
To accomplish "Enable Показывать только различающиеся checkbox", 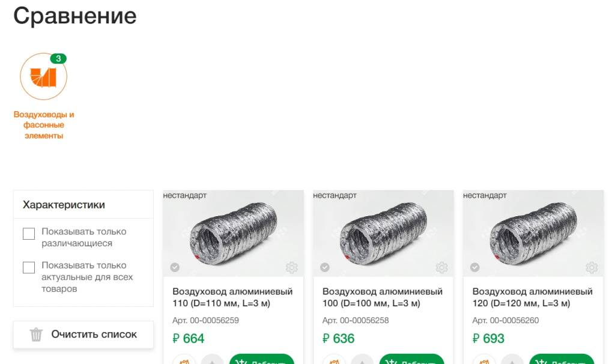I will point(29,234).
